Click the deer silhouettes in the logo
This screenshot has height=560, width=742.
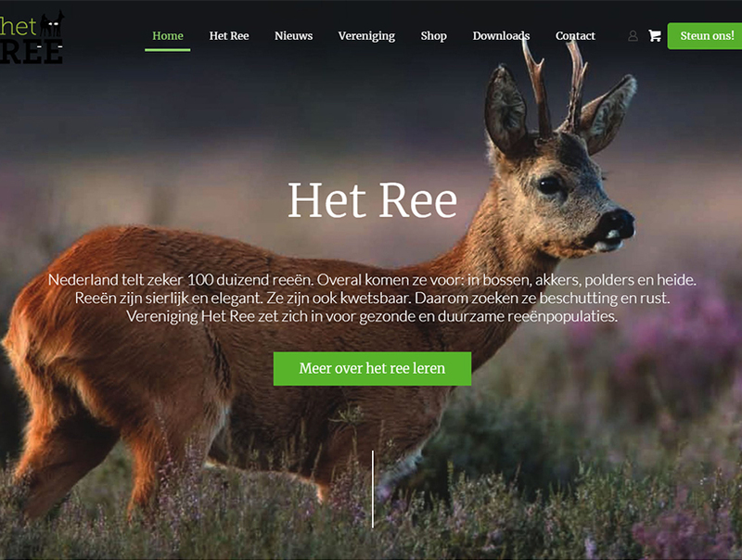(x=52, y=24)
